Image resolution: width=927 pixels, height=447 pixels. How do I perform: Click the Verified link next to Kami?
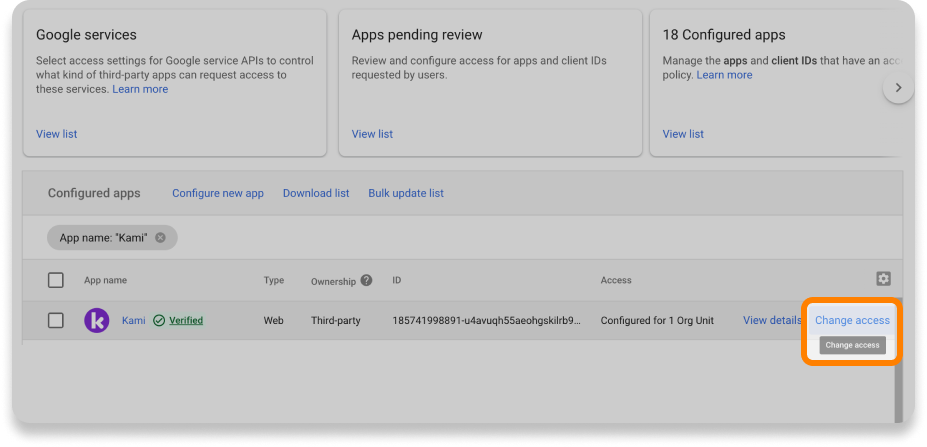[186, 320]
